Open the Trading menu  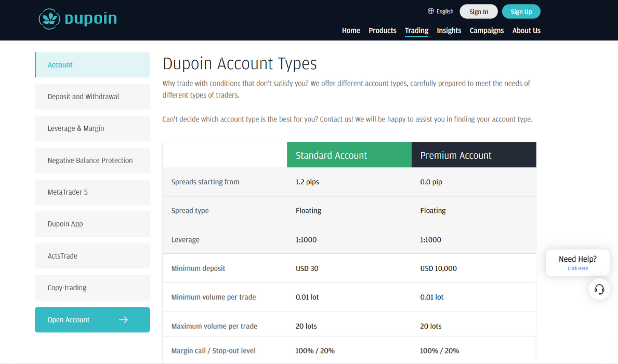click(417, 30)
